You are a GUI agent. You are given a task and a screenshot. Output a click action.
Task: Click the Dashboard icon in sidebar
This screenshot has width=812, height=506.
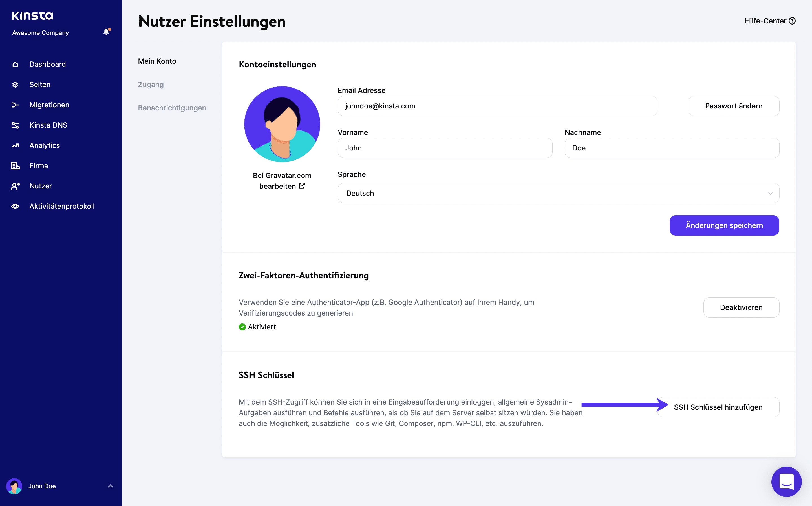pyautogui.click(x=16, y=64)
